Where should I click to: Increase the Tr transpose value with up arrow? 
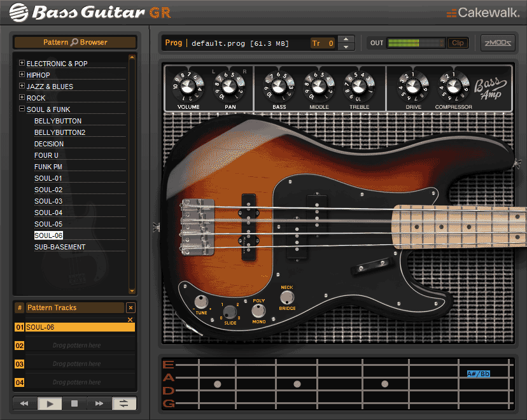(346, 39)
